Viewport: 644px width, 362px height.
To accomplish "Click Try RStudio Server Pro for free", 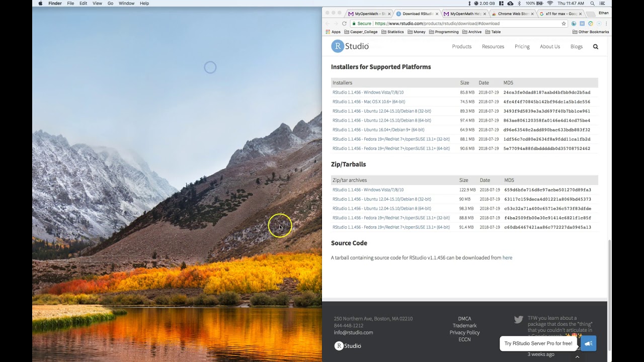I will pyautogui.click(x=538, y=344).
